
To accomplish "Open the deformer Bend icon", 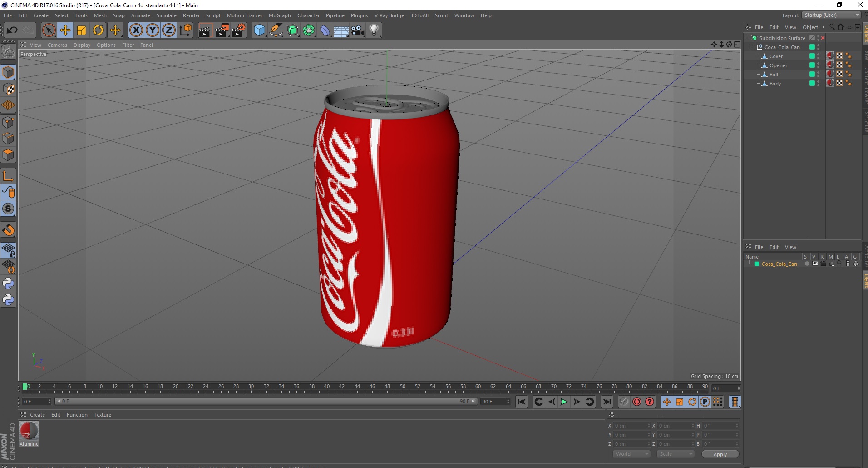I will [x=325, y=30].
